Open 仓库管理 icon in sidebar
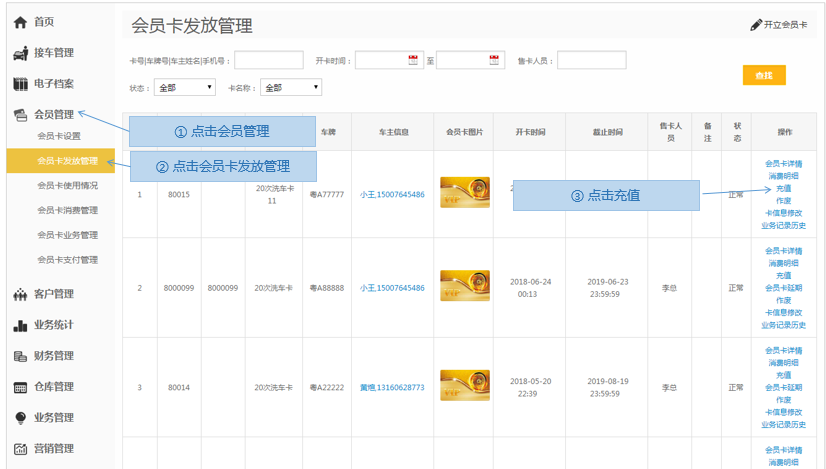The height and width of the screenshot is (469, 826). point(20,387)
